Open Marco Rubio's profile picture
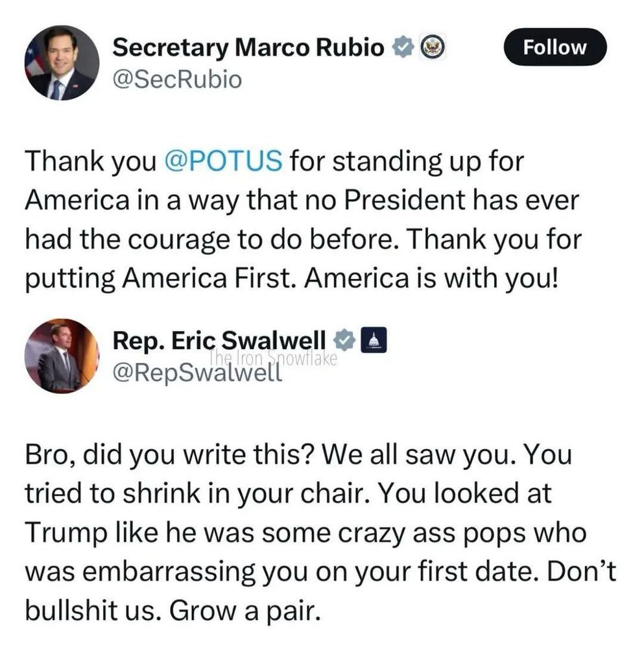Viewport: 644px width, 649px height. pyautogui.click(x=62, y=62)
